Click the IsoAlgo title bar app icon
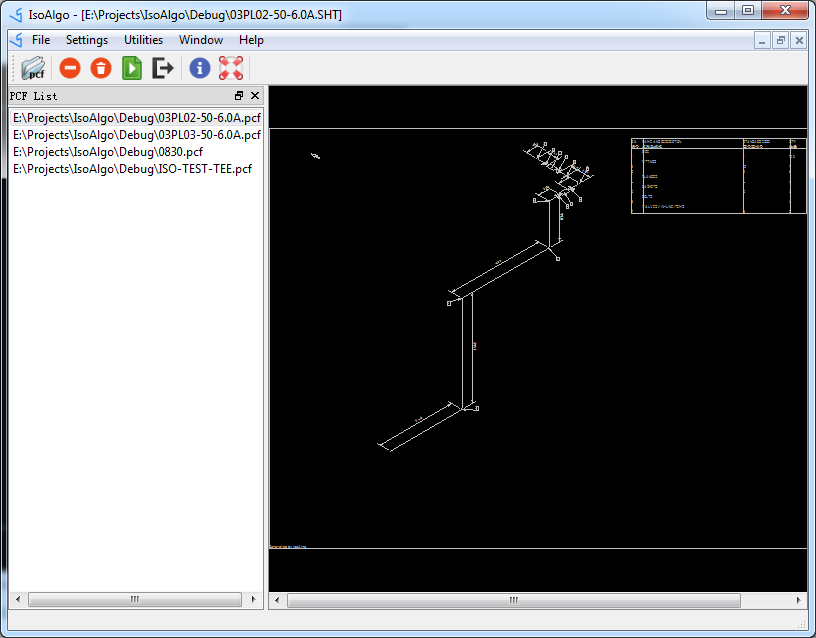Image resolution: width=816 pixels, height=638 pixels. pyautogui.click(x=16, y=15)
